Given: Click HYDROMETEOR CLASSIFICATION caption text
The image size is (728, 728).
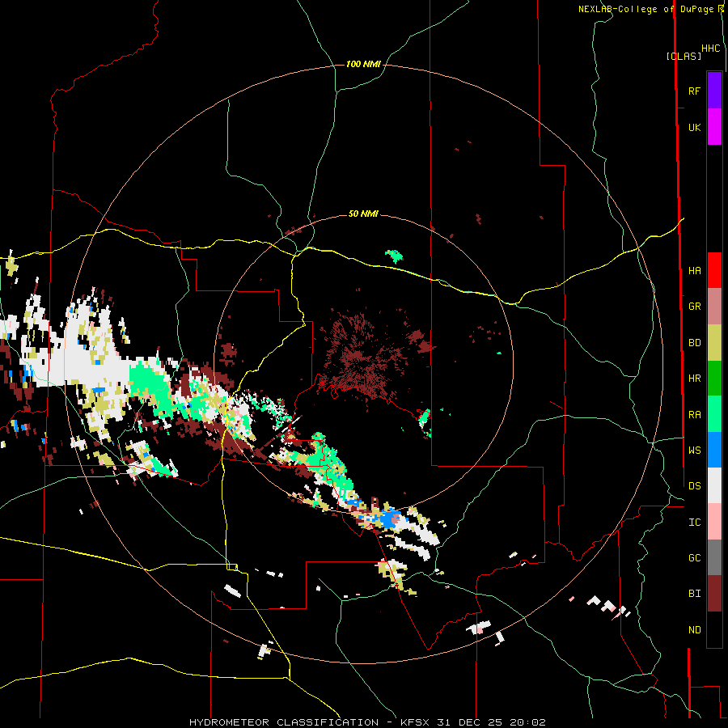Looking at the screenshot, I should (284, 722).
